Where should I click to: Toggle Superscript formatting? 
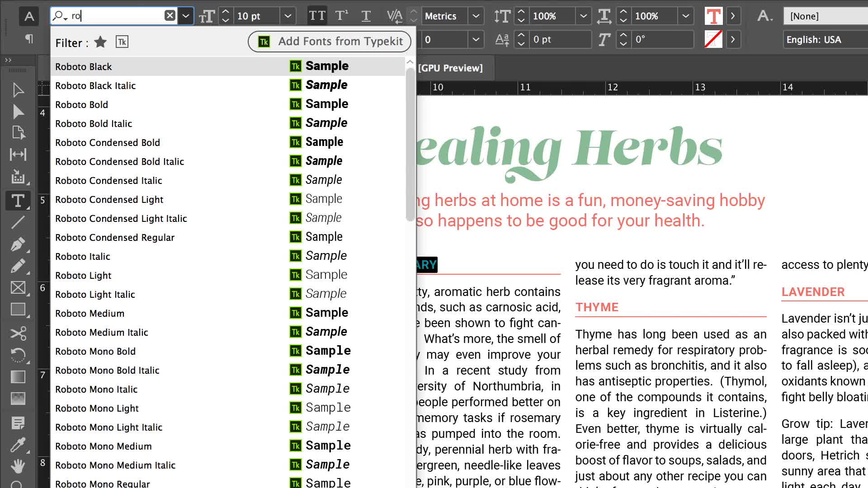pos(342,16)
